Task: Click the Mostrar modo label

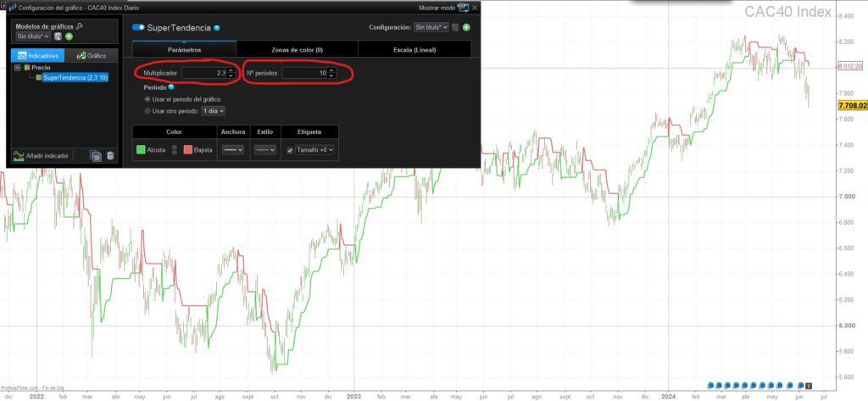Action: click(437, 8)
